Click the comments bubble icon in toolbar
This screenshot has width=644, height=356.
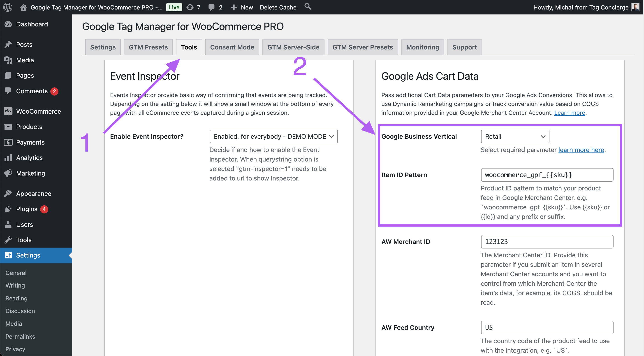[x=211, y=7]
